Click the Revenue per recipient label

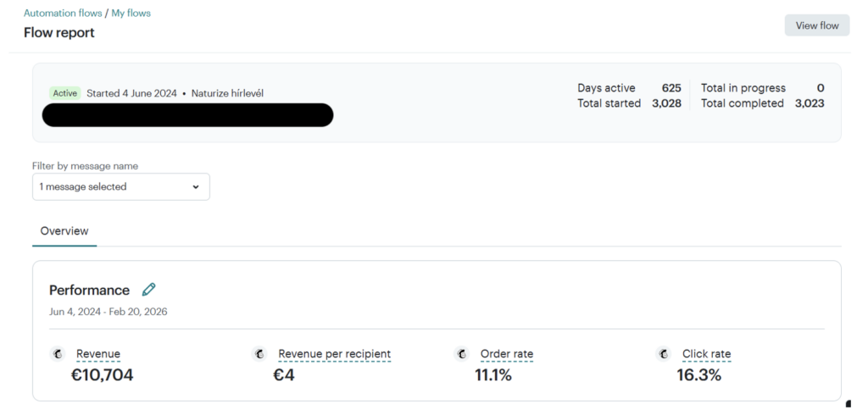[334, 354]
